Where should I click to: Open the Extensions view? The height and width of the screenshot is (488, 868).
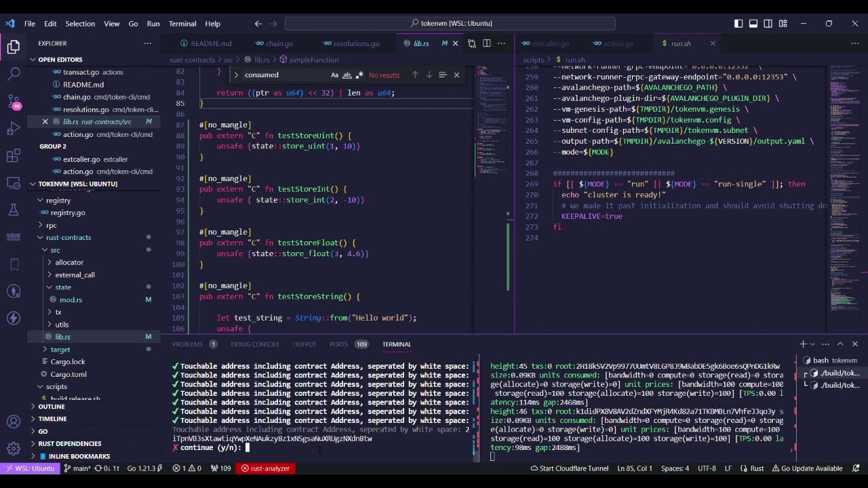14,156
